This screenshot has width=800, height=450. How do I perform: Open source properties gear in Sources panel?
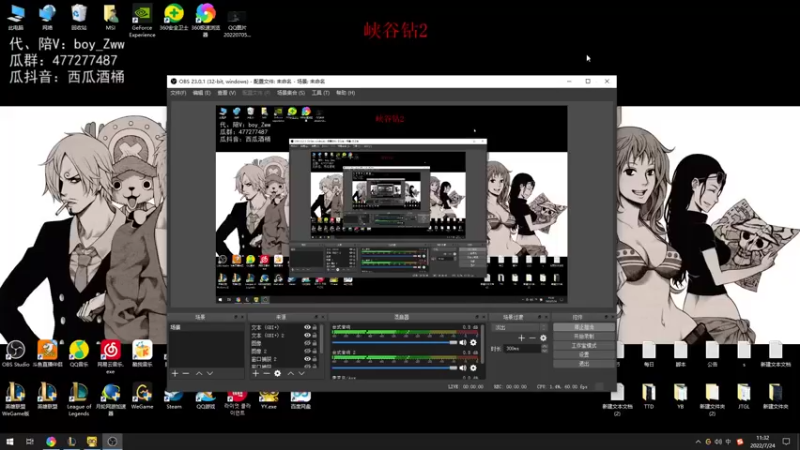point(278,373)
